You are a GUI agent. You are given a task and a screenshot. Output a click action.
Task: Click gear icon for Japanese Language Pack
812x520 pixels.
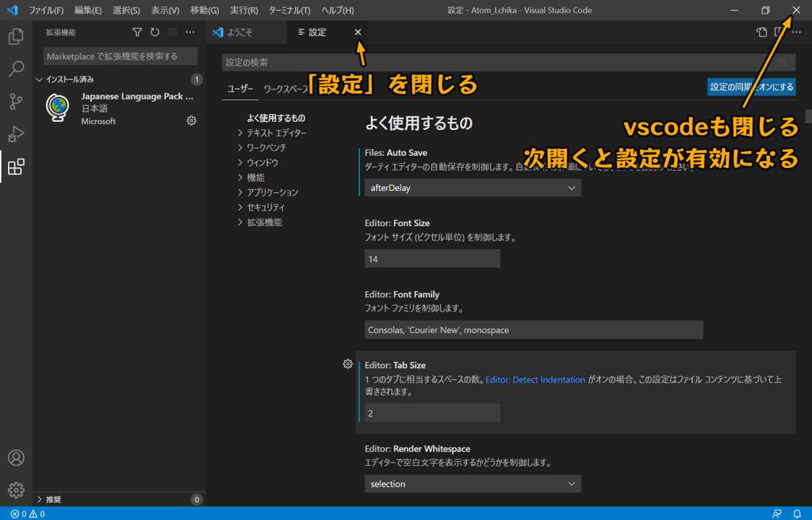point(191,121)
